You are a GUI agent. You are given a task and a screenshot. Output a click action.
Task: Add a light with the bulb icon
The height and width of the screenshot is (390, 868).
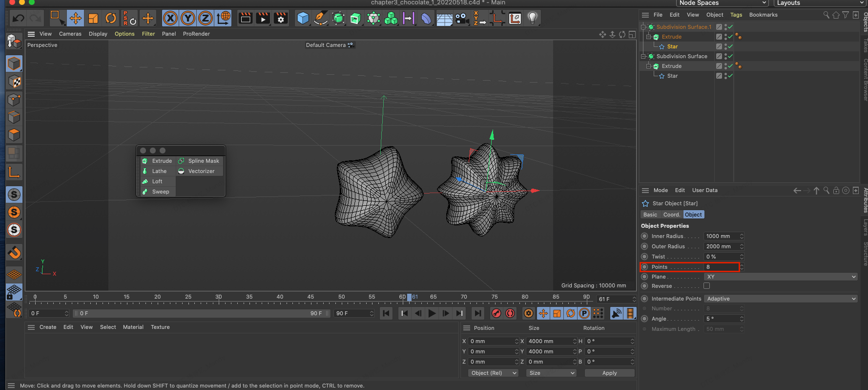[x=533, y=19]
